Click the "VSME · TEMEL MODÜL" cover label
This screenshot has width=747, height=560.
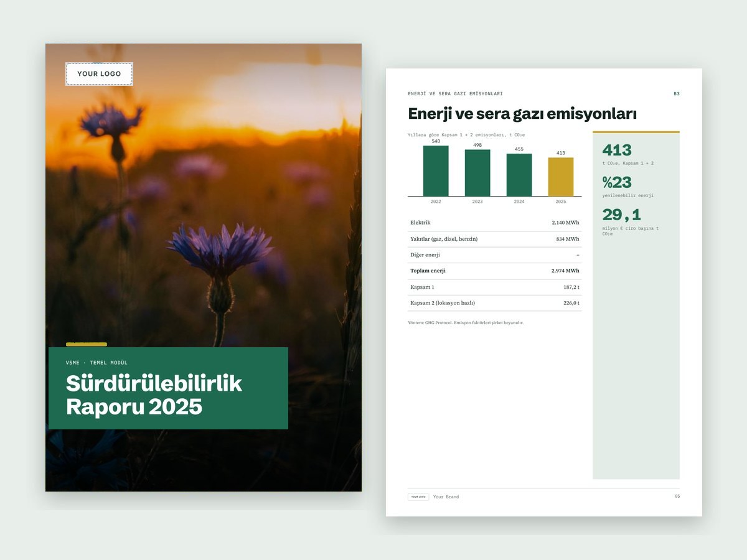pyautogui.click(x=96, y=362)
